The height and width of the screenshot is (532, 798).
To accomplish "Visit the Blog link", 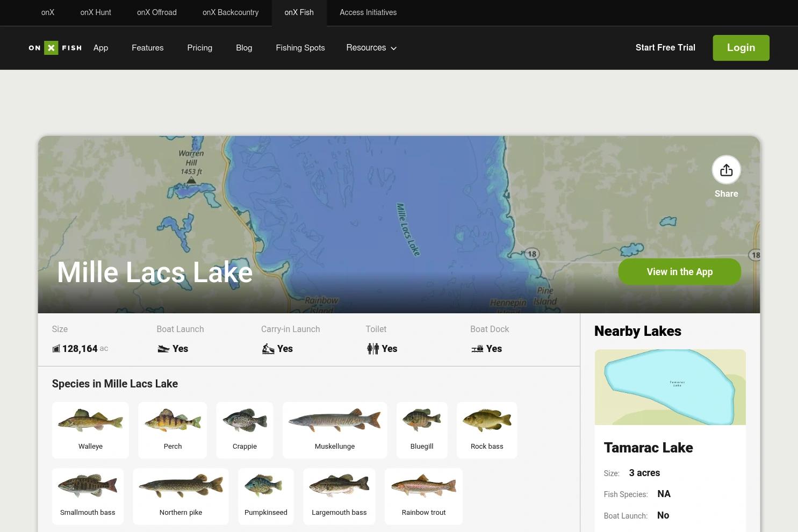I will pyautogui.click(x=244, y=48).
